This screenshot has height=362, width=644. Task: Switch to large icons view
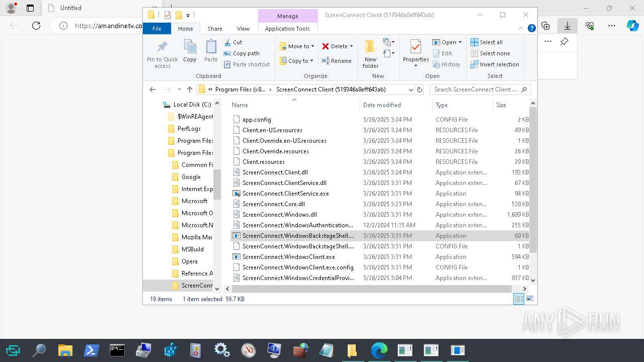[x=529, y=299]
